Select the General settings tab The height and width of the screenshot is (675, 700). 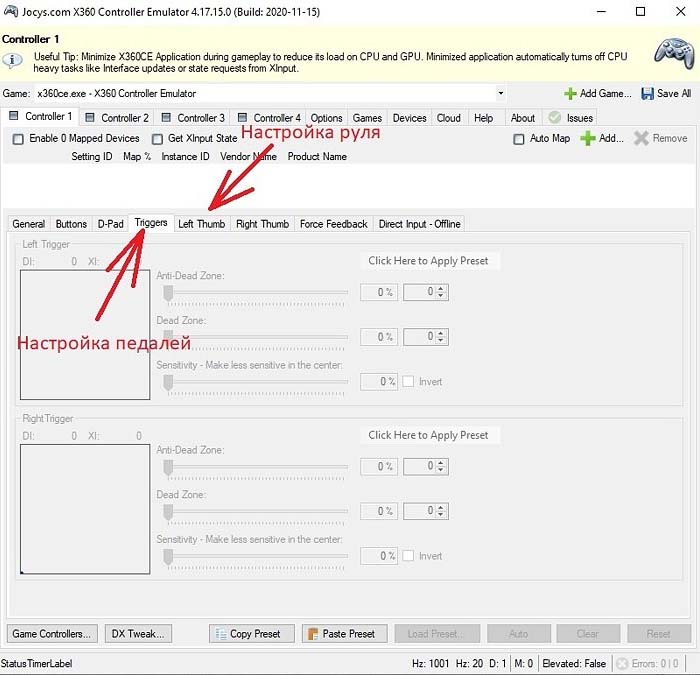click(29, 224)
